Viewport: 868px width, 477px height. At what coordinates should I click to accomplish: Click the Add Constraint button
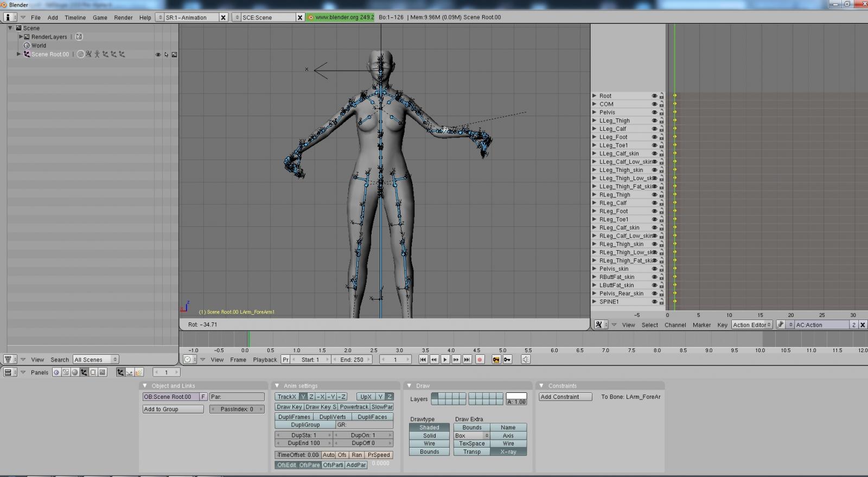pyautogui.click(x=565, y=397)
